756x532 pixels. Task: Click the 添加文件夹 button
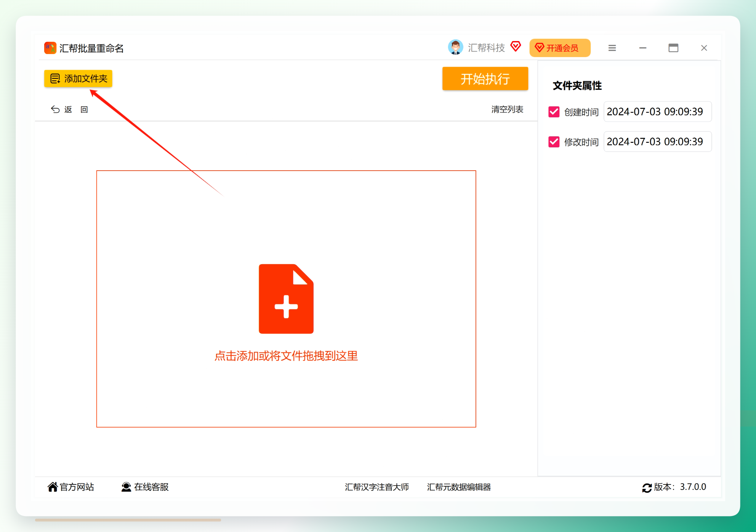tap(78, 78)
